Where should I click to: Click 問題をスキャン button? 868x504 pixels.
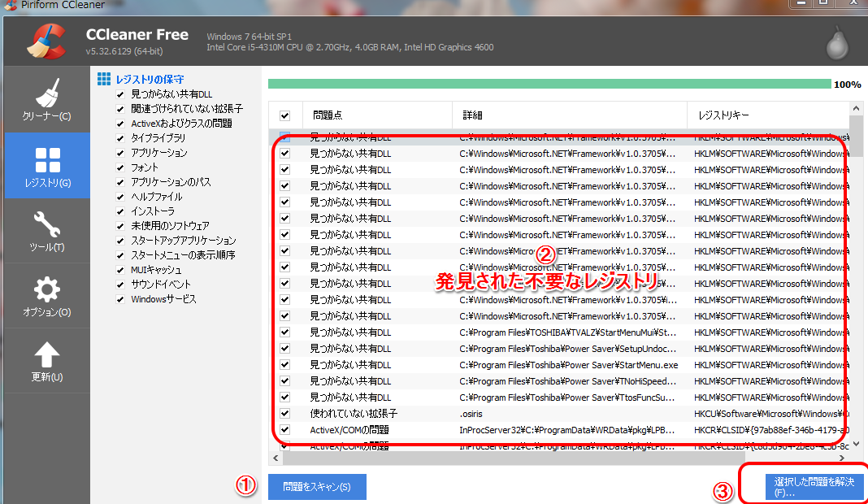tap(317, 487)
